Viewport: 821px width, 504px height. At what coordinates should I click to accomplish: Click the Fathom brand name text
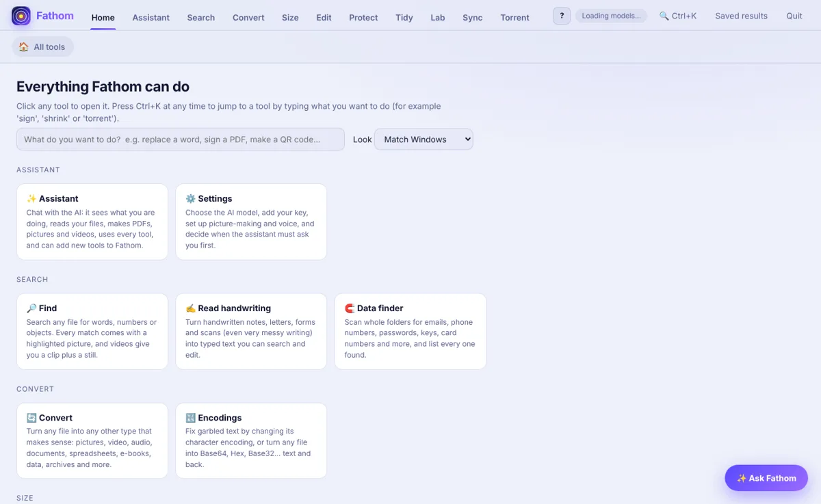tap(55, 16)
